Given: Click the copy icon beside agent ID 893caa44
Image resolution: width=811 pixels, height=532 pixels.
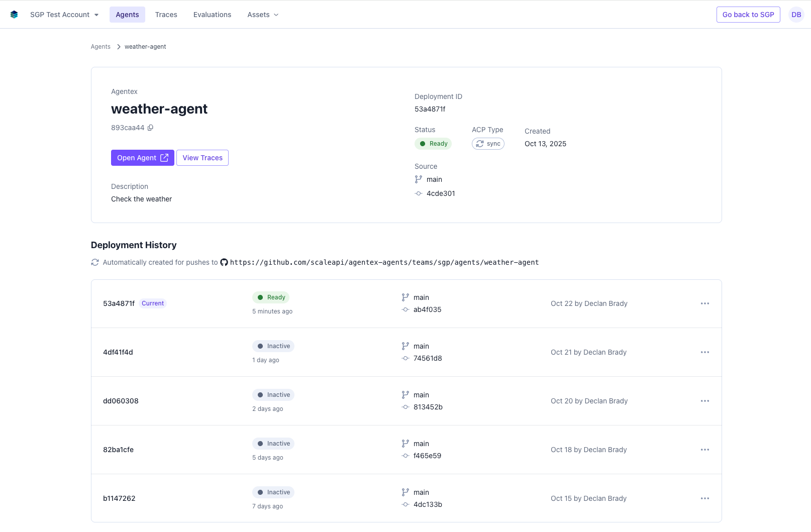Looking at the screenshot, I should pyautogui.click(x=150, y=128).
